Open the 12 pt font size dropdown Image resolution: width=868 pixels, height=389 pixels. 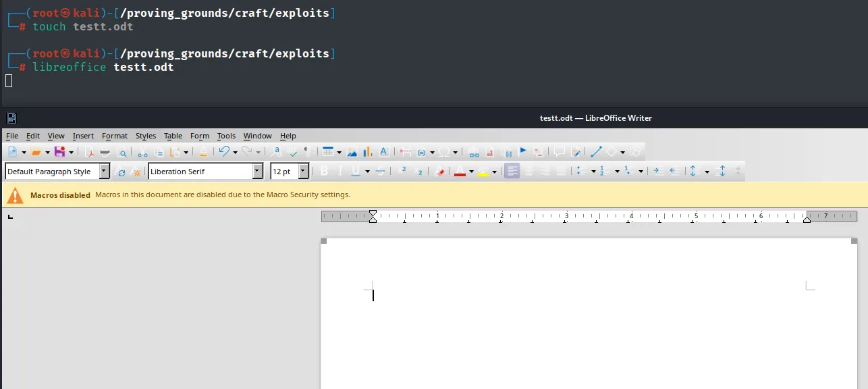pos(303,172)
